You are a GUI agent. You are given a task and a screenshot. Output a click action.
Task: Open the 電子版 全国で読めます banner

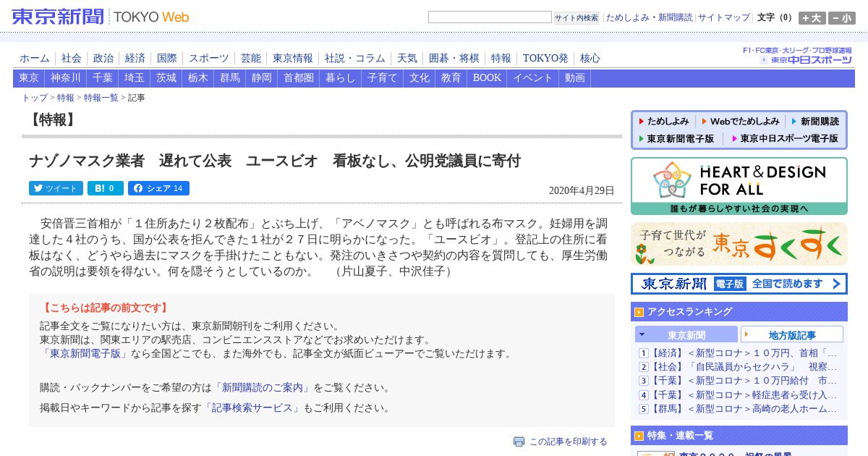coord(739,284)
